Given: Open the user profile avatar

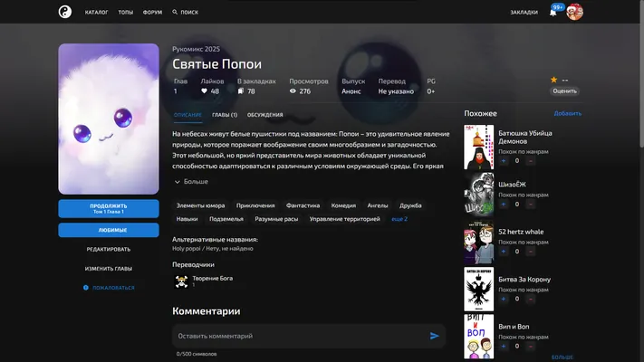Looking at the screenshot, I should (574, 12).
